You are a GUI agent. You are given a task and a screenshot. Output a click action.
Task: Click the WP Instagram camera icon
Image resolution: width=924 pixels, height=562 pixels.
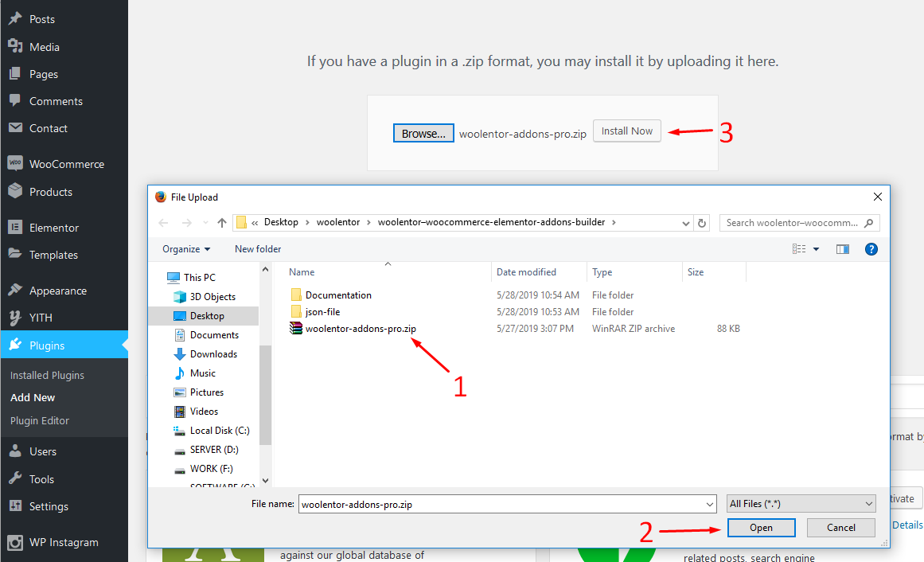pyautogui.click(x=15, y=542)
